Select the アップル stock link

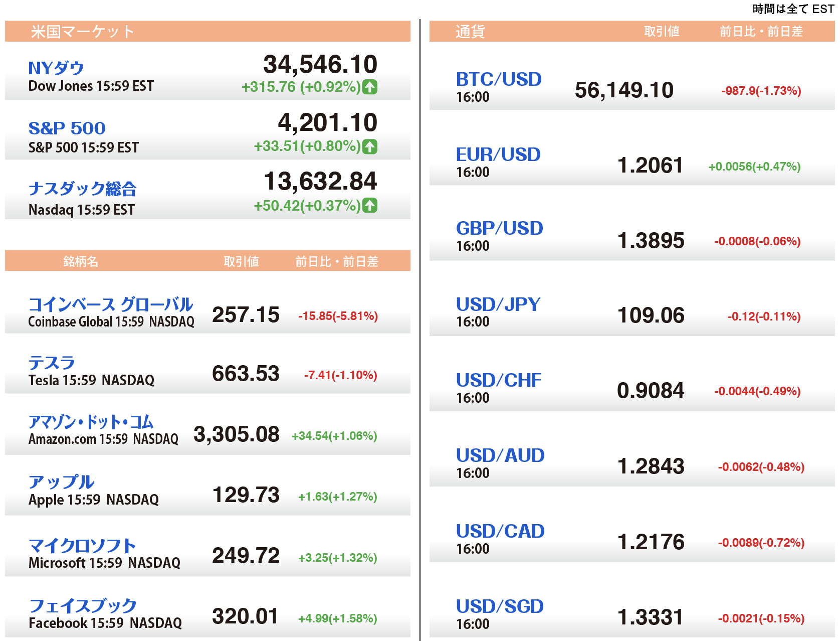click(x=61, y=482)
